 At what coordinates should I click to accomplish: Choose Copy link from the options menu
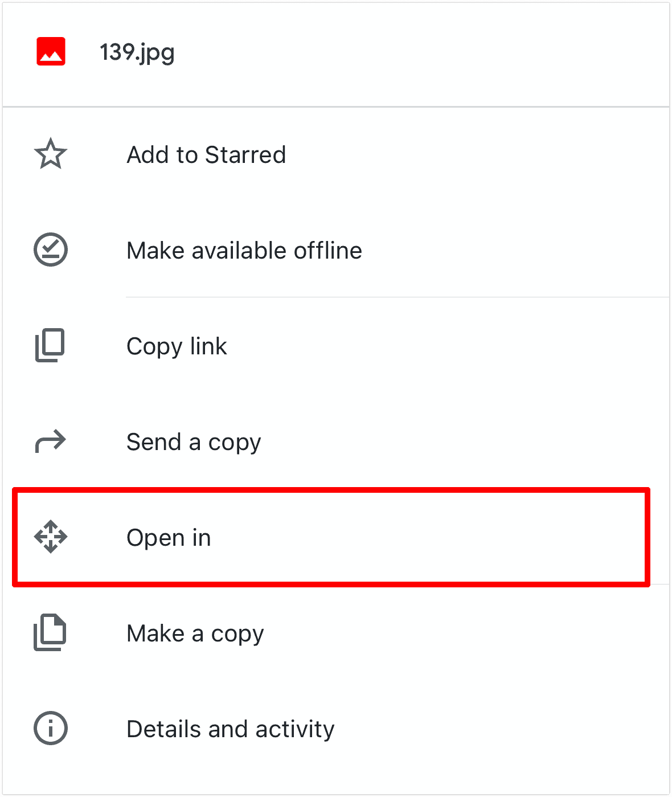click(x=177, y=345)
